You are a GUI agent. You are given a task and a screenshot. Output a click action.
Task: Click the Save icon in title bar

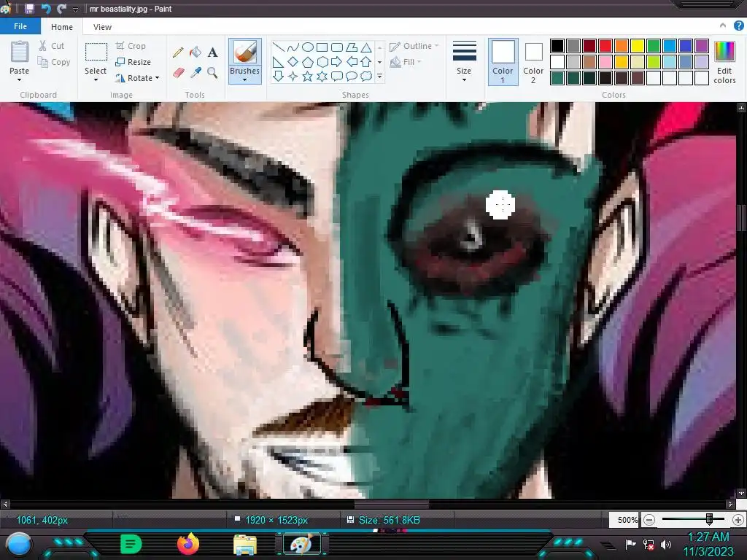tap(29, 9)
